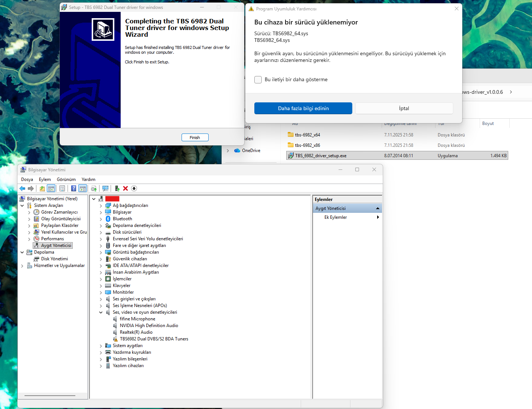Select Paylaşılan Klasörler in the left tree
This screenshot has width=532, height=409.
(x=60, y=225)
